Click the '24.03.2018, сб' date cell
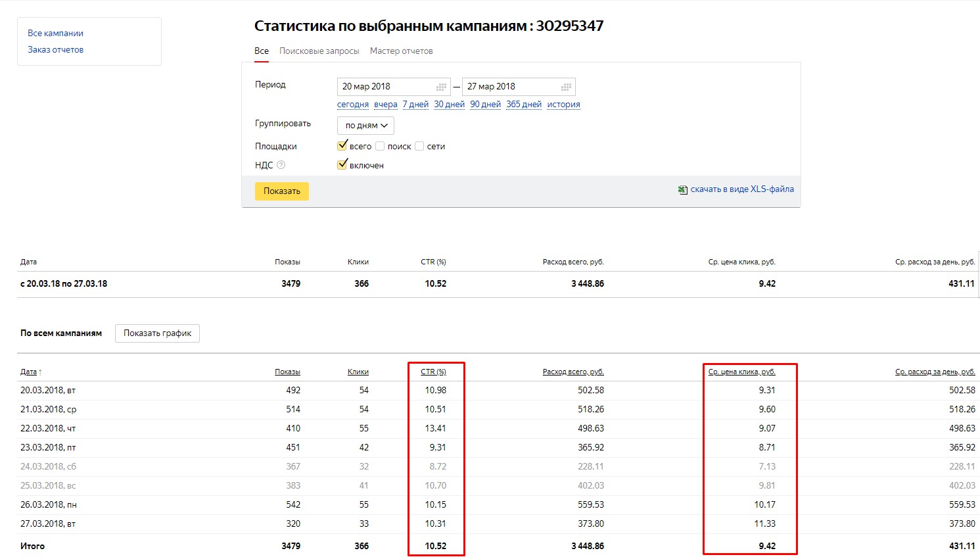Viewport: 980px width, 559px height. tap(48, 467)
